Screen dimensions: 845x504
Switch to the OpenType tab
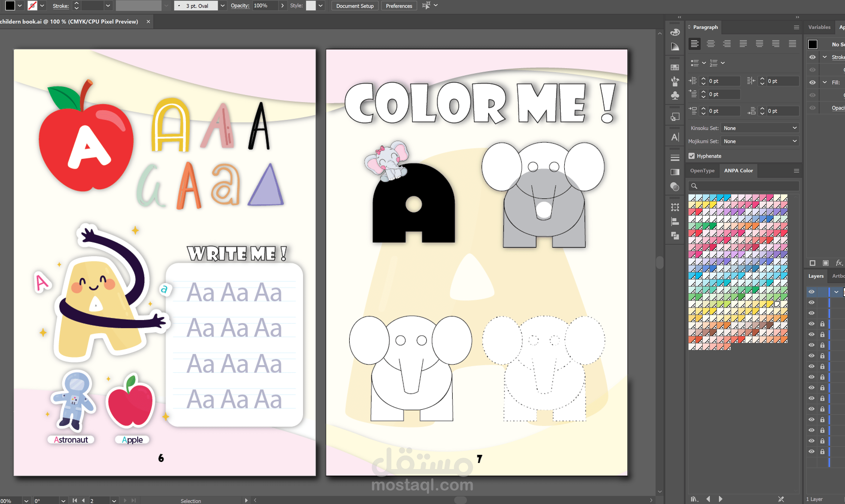(702, 171)
